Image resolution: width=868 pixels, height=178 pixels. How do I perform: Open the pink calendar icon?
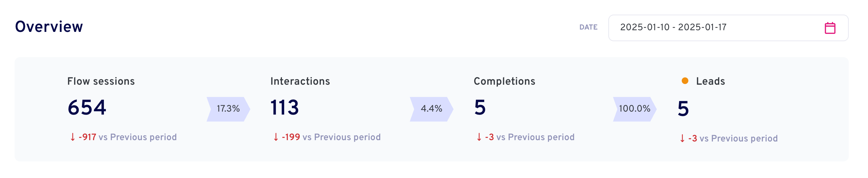[x=829, y=28]
